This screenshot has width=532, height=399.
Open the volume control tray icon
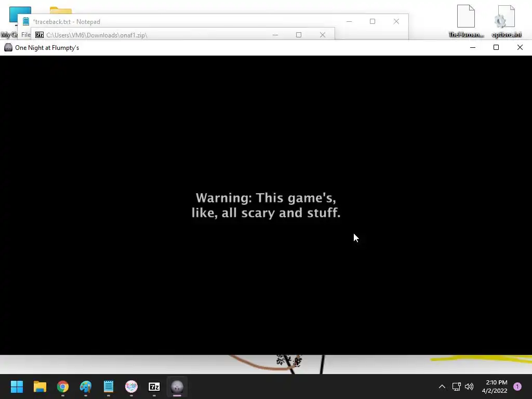coord(469,387)
